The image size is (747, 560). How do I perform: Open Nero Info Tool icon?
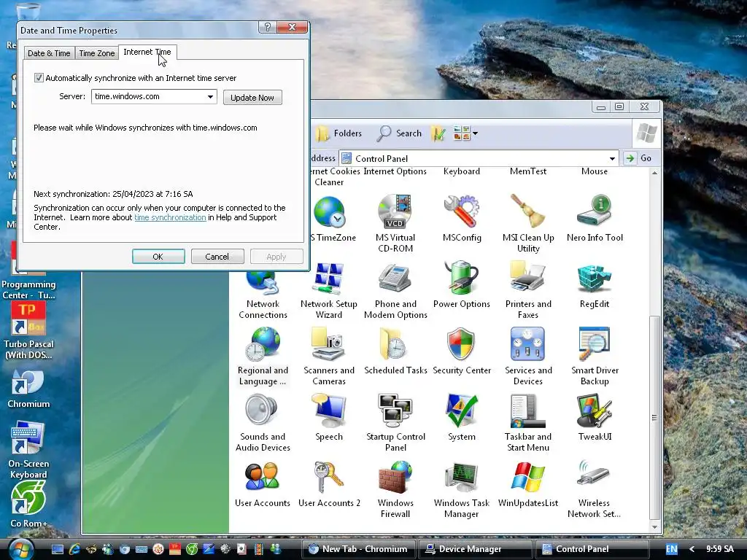(x=595, y=219)
